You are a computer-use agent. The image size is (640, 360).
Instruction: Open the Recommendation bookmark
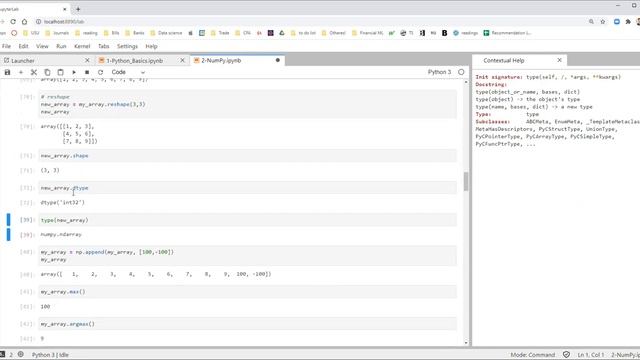(x=507, y=33)
